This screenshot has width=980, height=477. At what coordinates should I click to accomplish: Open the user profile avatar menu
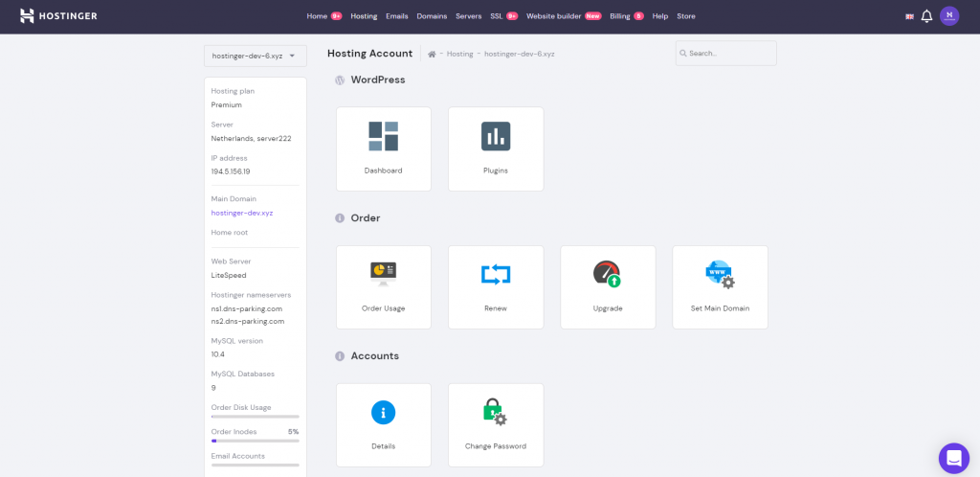coord(949,16)
